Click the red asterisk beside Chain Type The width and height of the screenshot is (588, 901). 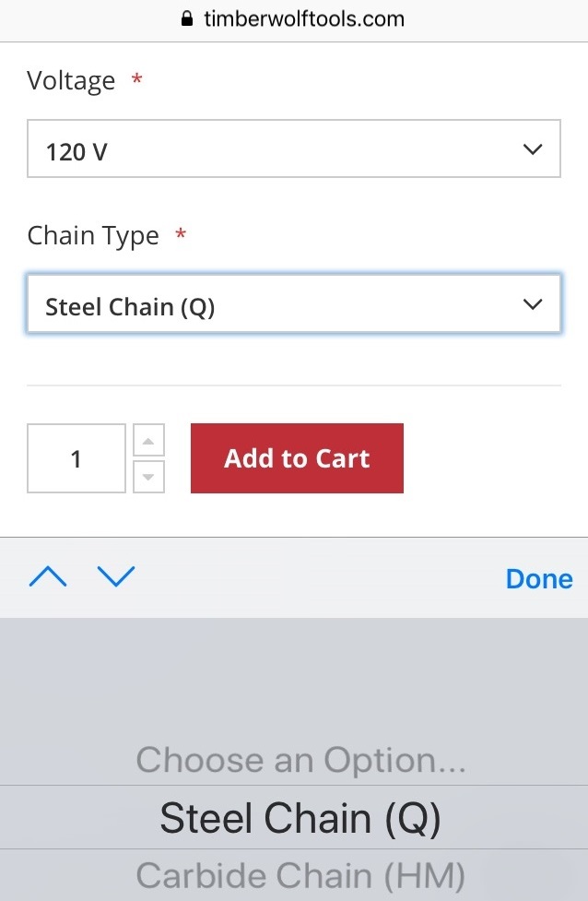point(181,235)
